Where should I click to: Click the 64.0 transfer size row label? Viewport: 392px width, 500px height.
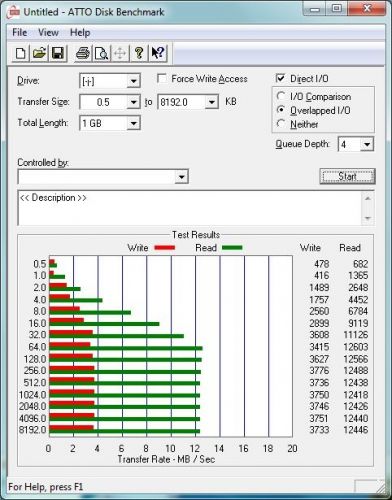(37, 347)
